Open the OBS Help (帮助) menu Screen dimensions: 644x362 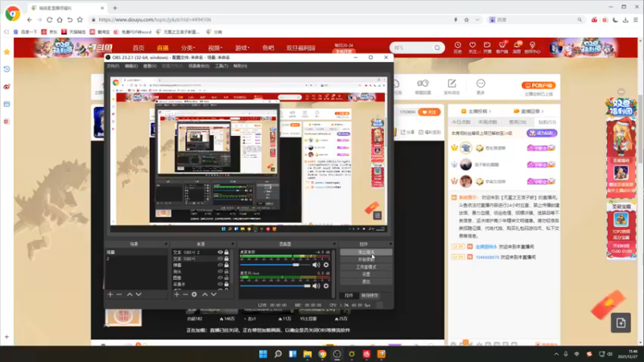pos(240,66)
